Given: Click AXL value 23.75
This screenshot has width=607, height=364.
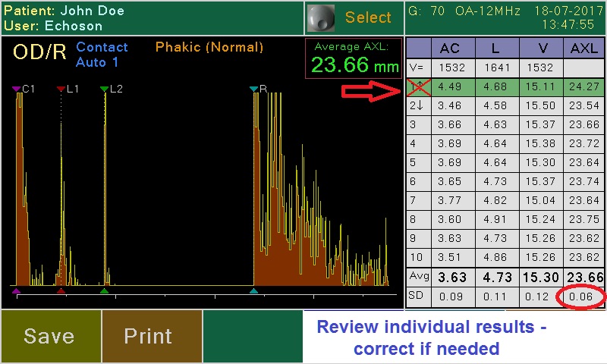Looking at the screenshot, I should tap(583, 219).
